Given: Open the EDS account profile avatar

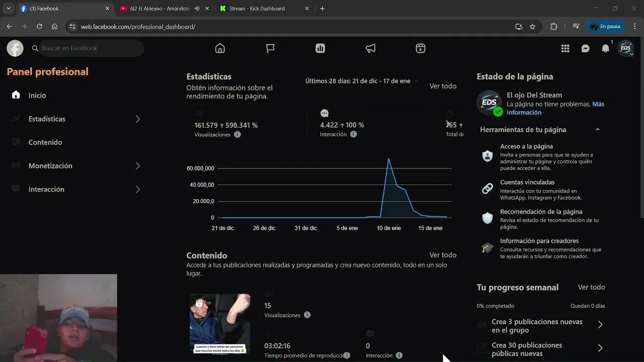Looking at the screenshot, I should [x=625, y=48].
